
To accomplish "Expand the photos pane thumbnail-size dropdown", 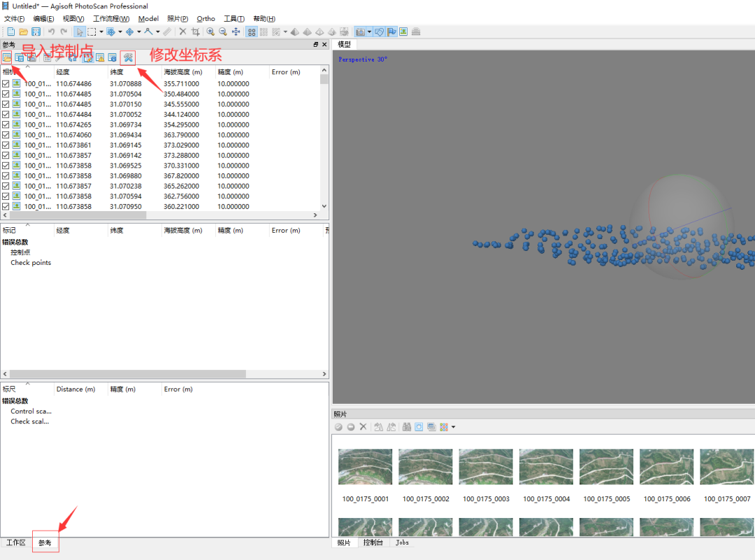I will (x=454, y=427).
